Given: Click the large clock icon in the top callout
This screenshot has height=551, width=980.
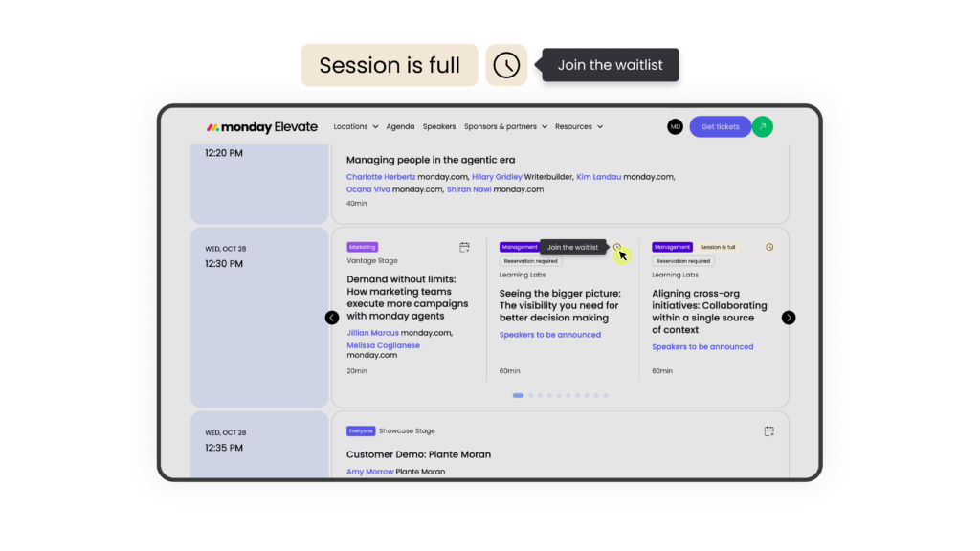Looking at the screenshot, I should tap(506, 65).
